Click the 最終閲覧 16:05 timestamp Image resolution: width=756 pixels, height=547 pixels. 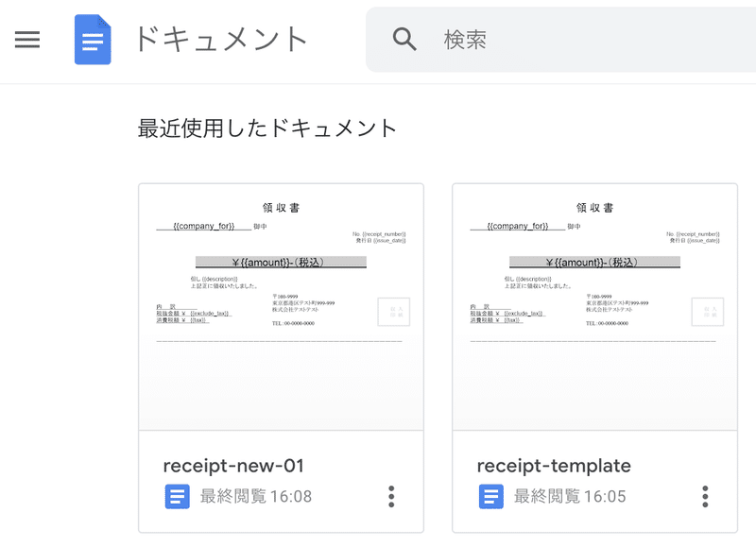570,496
